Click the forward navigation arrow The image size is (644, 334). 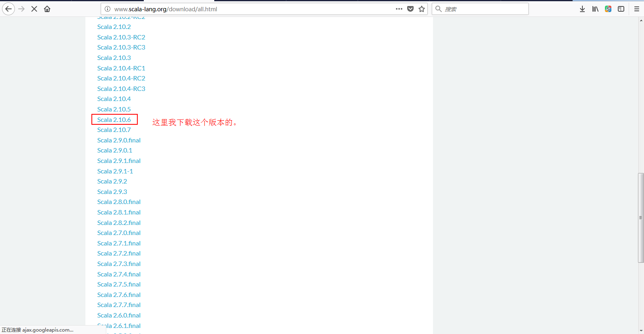pyautogui.click(x=21, y=9)
